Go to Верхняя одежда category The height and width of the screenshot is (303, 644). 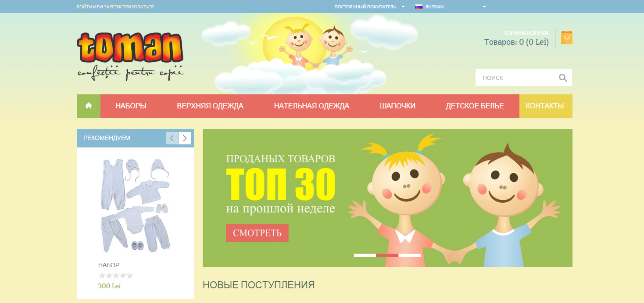point(210,106)
